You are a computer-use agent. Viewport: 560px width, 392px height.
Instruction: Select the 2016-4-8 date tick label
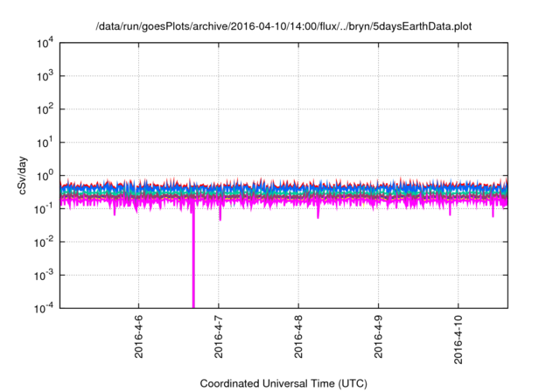[x=298, y=336]
